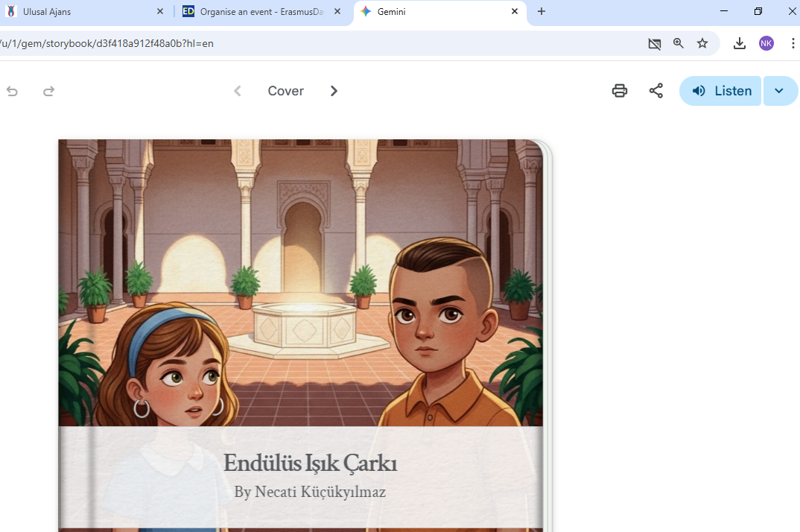
Task: Open the share icon options
Action: click(x=655, y=91)
